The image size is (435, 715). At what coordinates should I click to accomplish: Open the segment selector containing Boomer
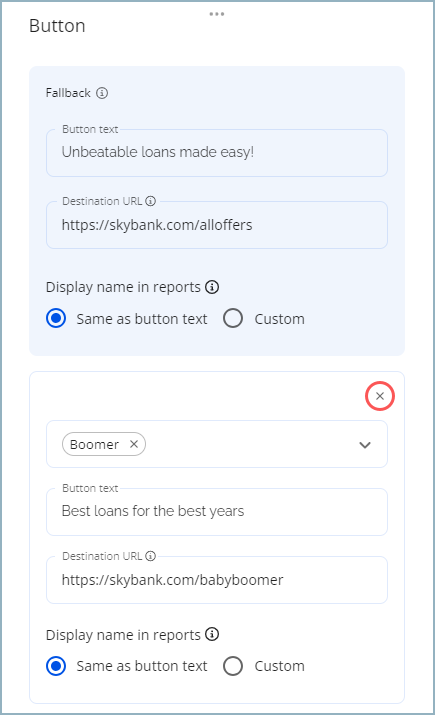pyautogui.click(x=217, y=444)
